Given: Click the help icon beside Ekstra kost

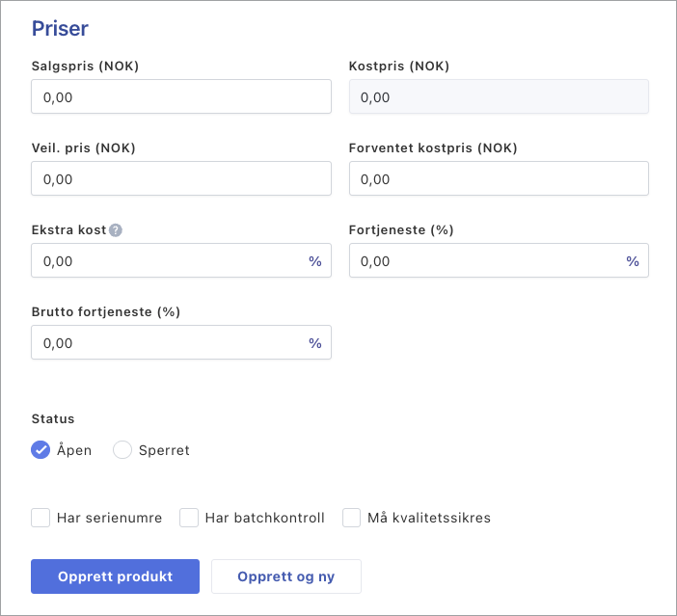Looking at the screenshot, I should [116, 230].
